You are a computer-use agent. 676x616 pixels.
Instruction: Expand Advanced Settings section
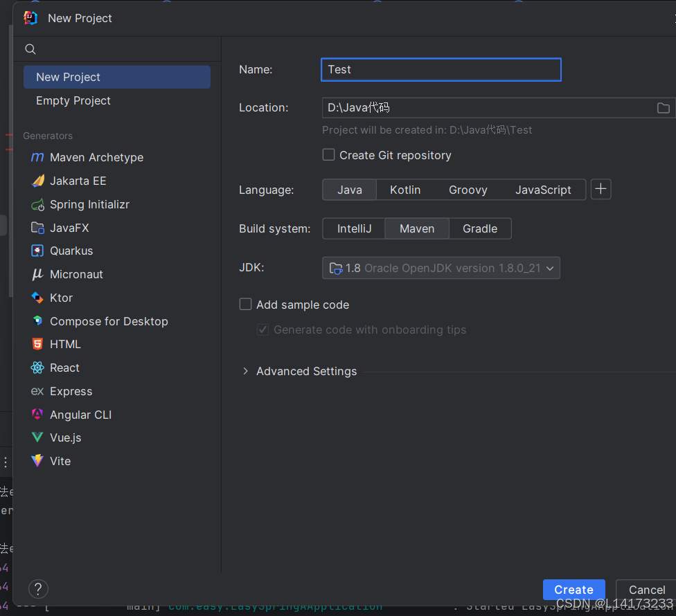coord(245,371)
